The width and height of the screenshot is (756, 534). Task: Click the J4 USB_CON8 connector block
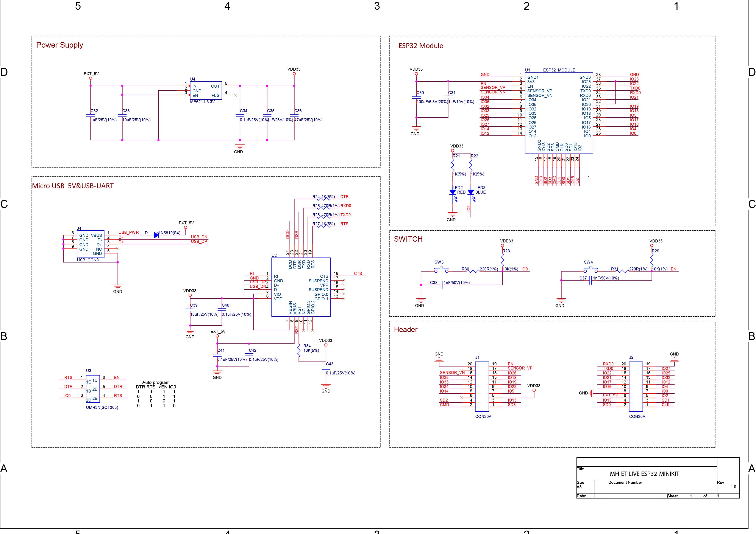pos(91,244)
